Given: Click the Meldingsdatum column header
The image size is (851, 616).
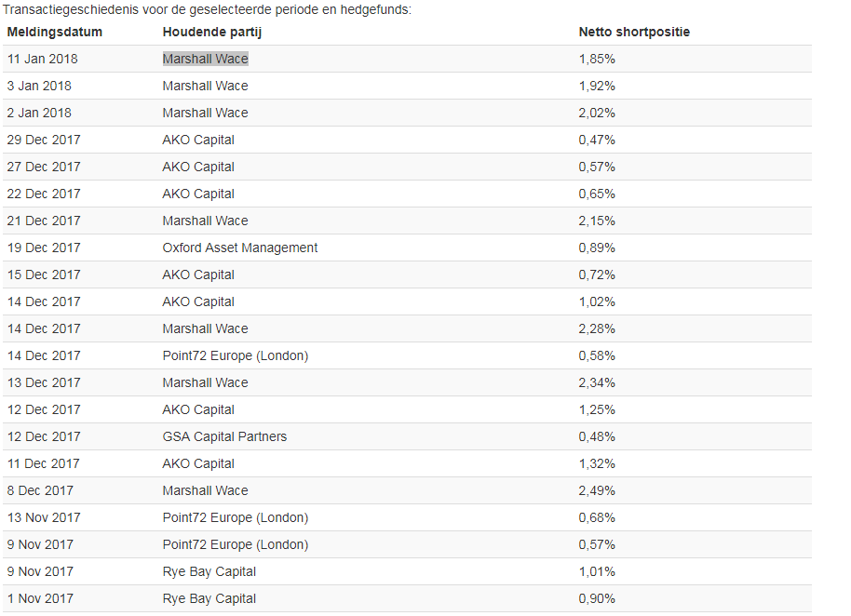Looking at the screenshot, I should tap(55, 32).
